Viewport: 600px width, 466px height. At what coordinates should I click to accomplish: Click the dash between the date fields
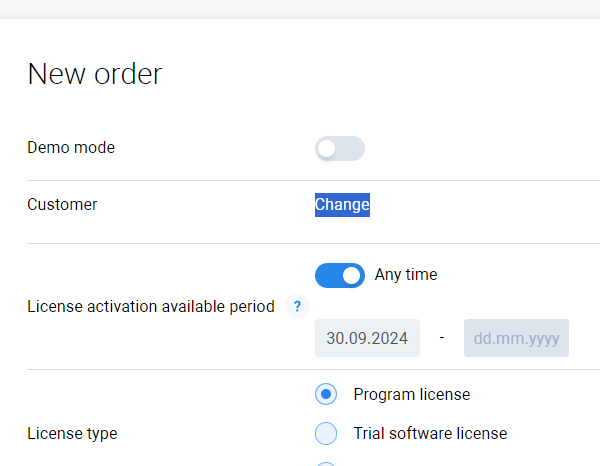pos(442,338)
